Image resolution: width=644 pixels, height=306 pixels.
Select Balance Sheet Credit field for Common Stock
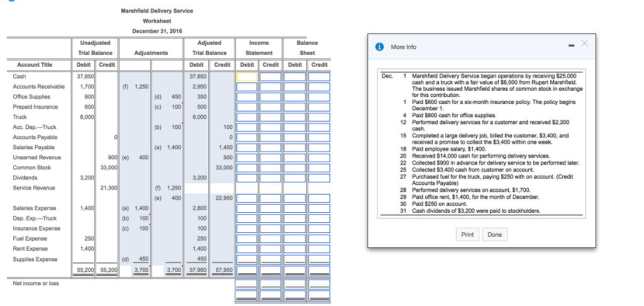tap(319, 167)
